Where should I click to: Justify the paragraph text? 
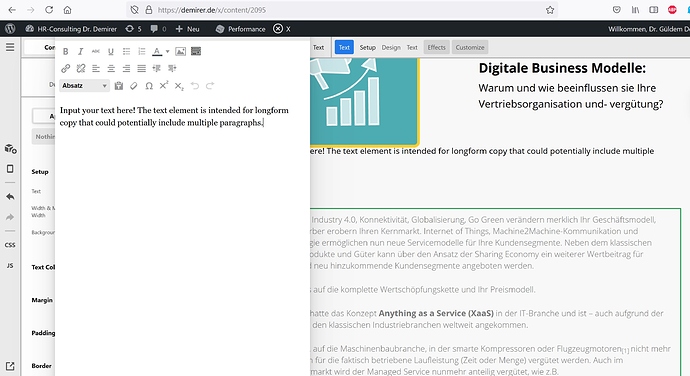141,68
